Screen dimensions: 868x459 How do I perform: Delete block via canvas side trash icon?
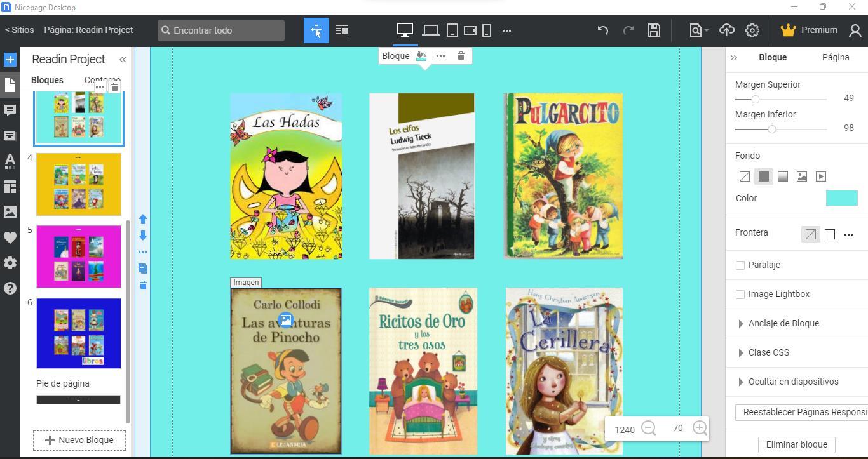point(143,285)
